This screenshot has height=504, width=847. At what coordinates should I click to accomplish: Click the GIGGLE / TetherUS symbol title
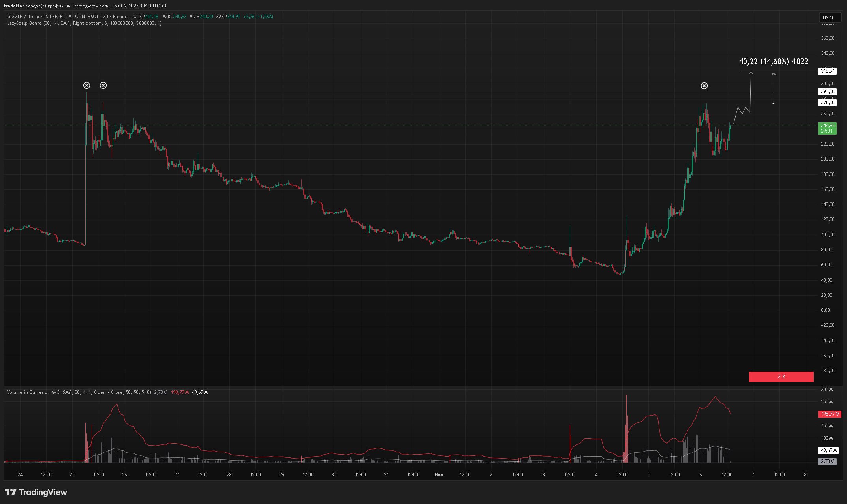pos(53,17)
